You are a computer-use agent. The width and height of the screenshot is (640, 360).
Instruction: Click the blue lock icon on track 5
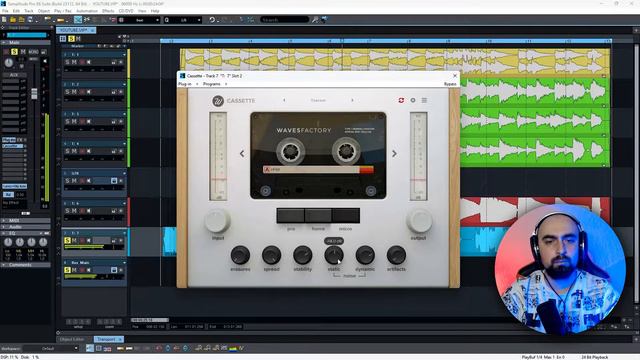tap(114, 181)
